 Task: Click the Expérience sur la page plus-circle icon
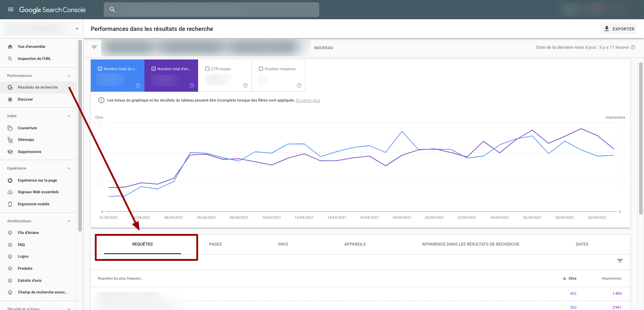[10, 180]
